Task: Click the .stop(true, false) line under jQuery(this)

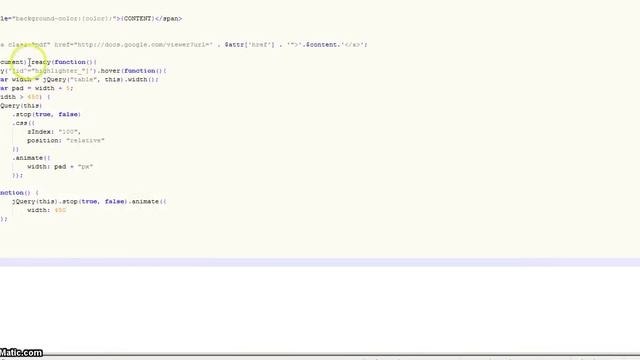Action: [46, 114]
